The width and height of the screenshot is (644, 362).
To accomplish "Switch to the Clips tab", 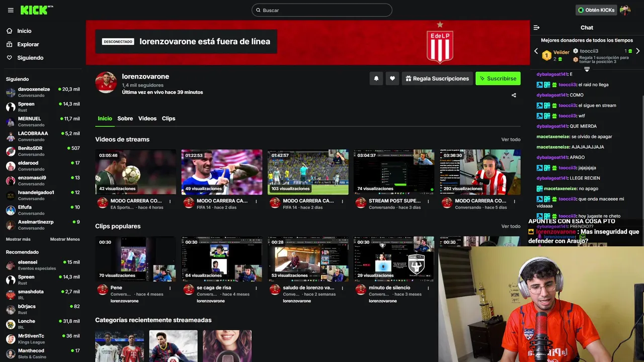I will [169, 119].
